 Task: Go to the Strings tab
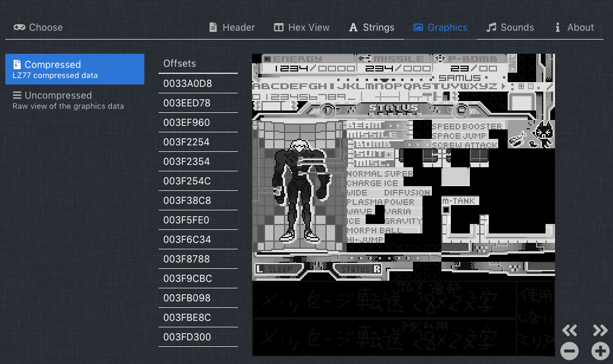pyautogui.click(x=372, y=27)
